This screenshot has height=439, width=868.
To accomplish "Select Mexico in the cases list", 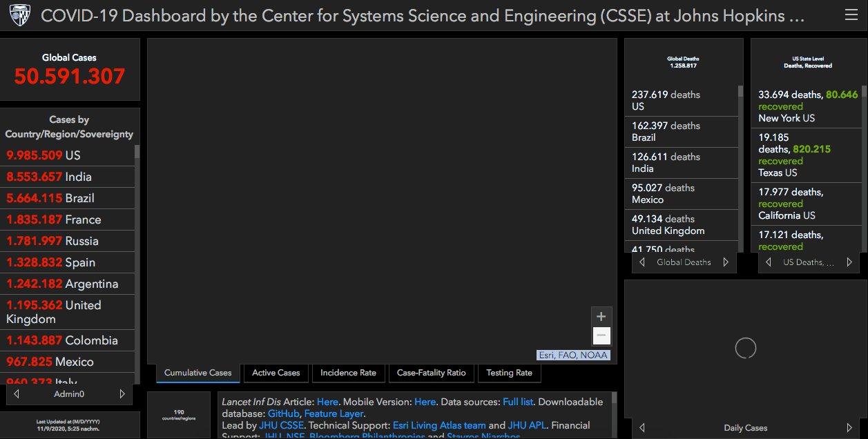I will point(67,362).
